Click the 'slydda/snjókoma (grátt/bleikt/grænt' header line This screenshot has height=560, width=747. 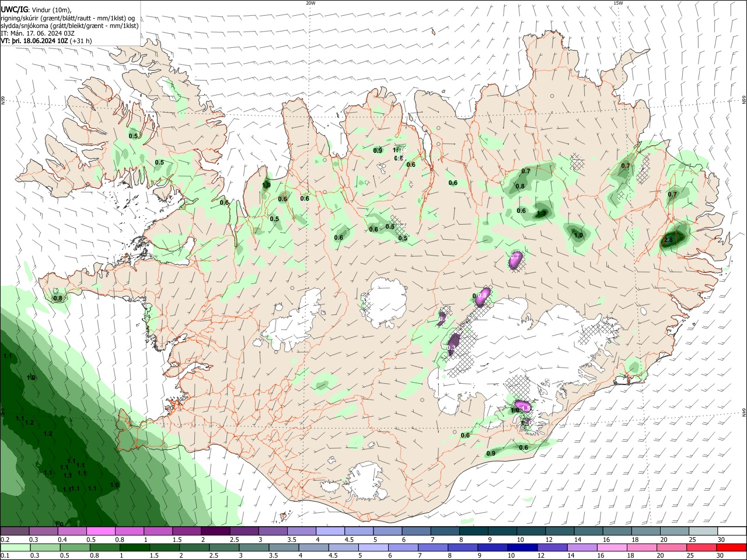point(69,26)
